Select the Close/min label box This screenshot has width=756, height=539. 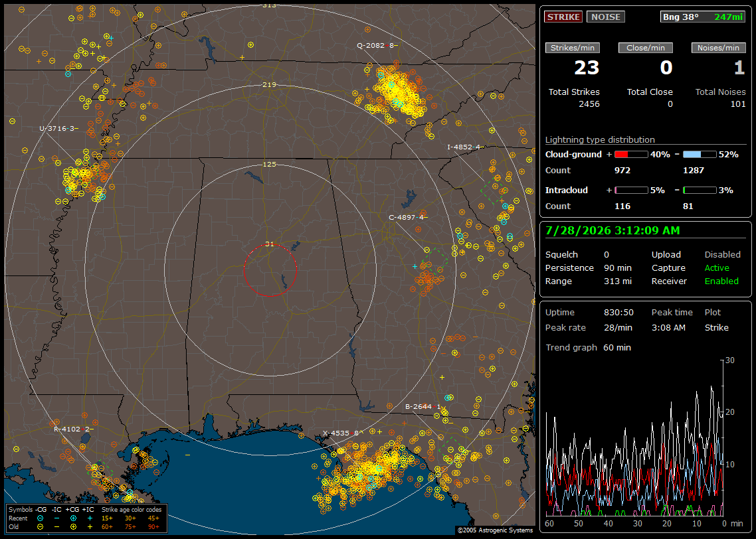tap(646, 48)
